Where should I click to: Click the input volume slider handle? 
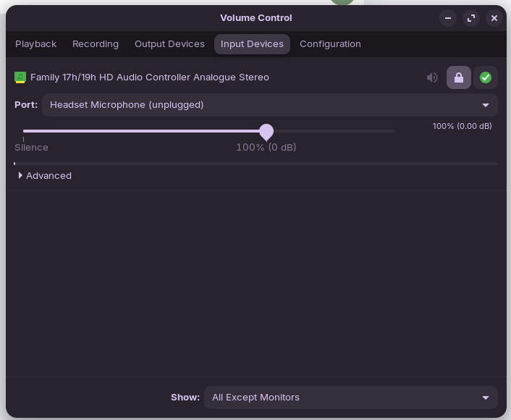pos(266,132)
